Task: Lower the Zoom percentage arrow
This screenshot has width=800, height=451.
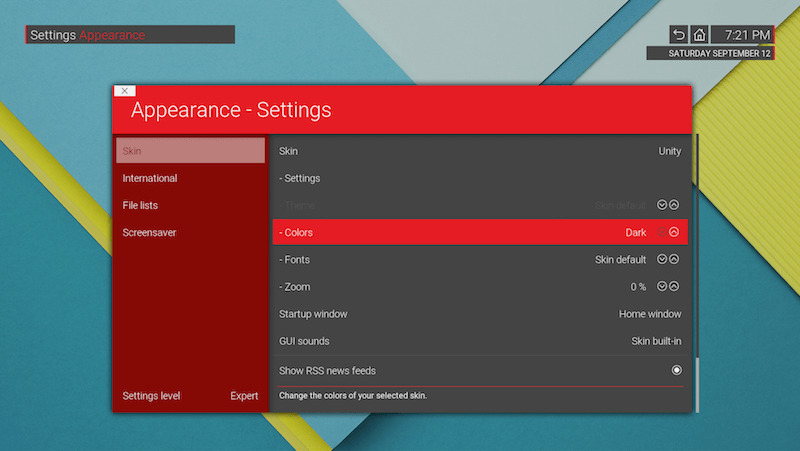Action: pyautogui.click(x=662, y=286)
